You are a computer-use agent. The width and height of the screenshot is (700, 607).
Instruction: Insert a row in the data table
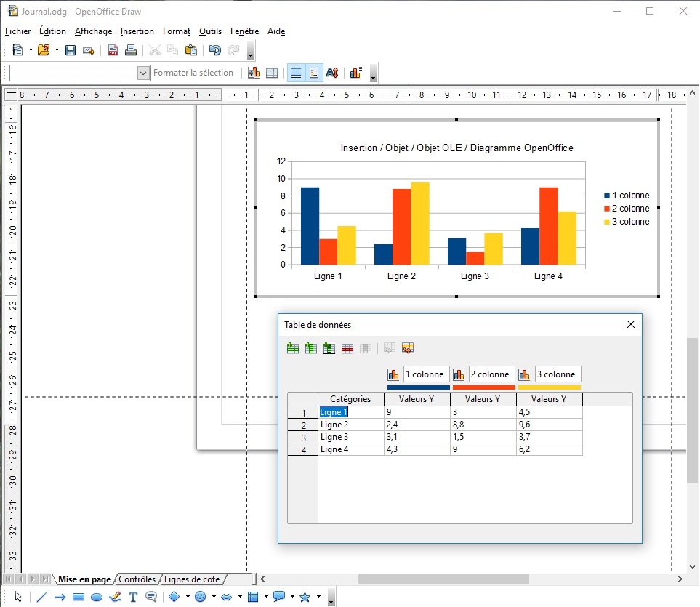(x=293, y=348)
